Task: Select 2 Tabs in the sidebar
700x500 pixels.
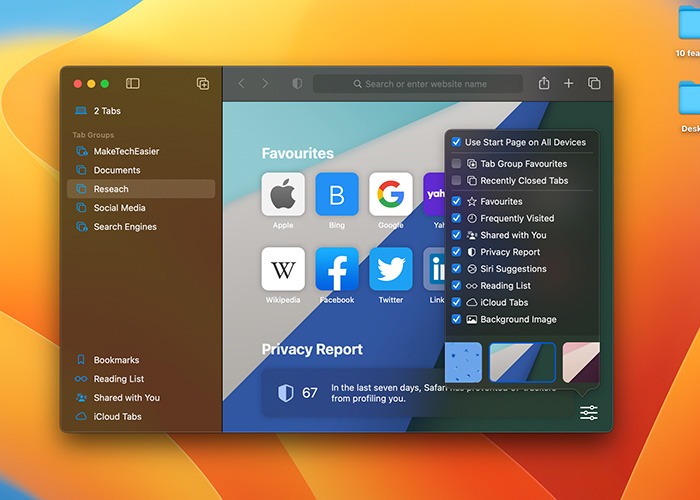Action: 141,111
